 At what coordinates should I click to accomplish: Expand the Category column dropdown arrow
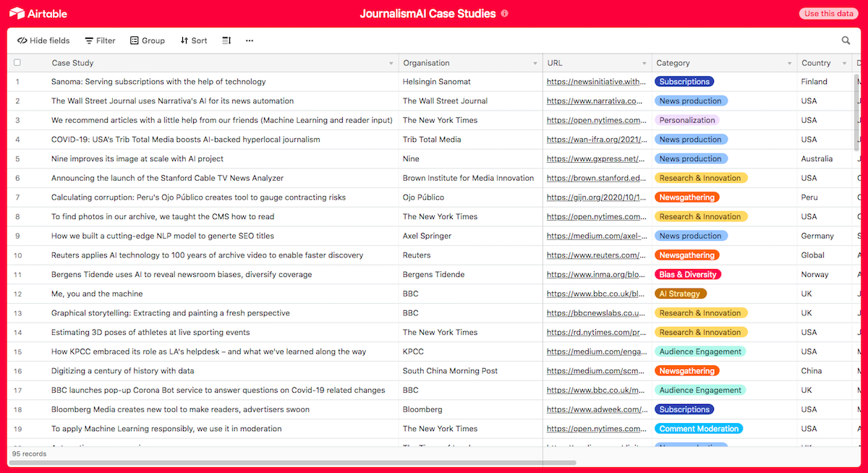tap(790, 64)
